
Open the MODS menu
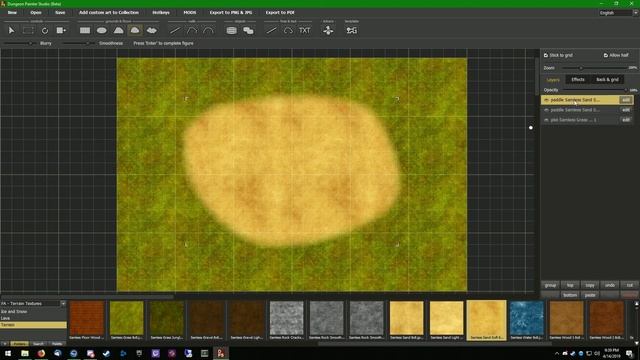[x=189, y=13]
